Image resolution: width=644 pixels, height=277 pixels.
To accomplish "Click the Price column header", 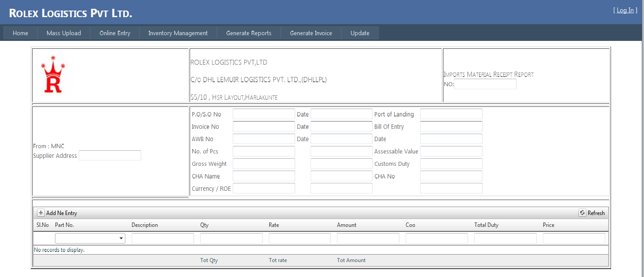I will click(549, 225).
